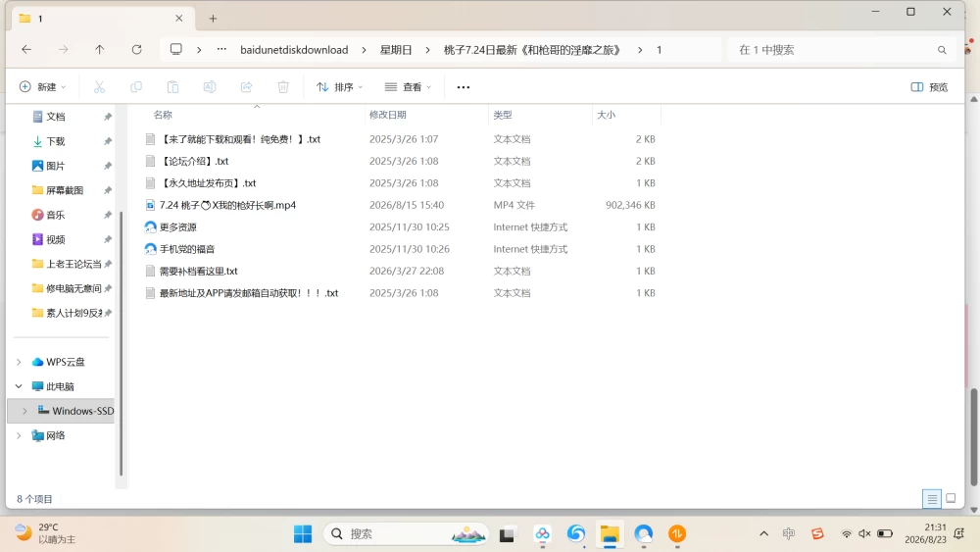980x552 pixels.
Task: Open the 查看 view dropdown
Action: tap(408, 87)
